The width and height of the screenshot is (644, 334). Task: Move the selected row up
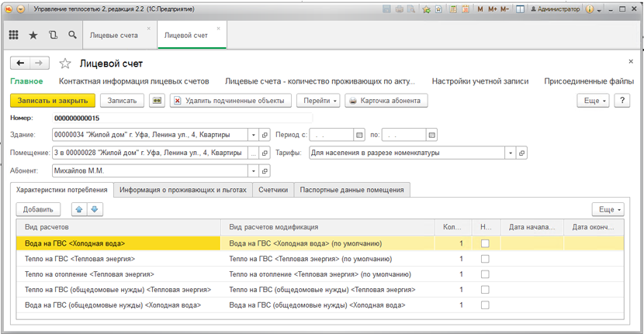click(x=79, y=209)
